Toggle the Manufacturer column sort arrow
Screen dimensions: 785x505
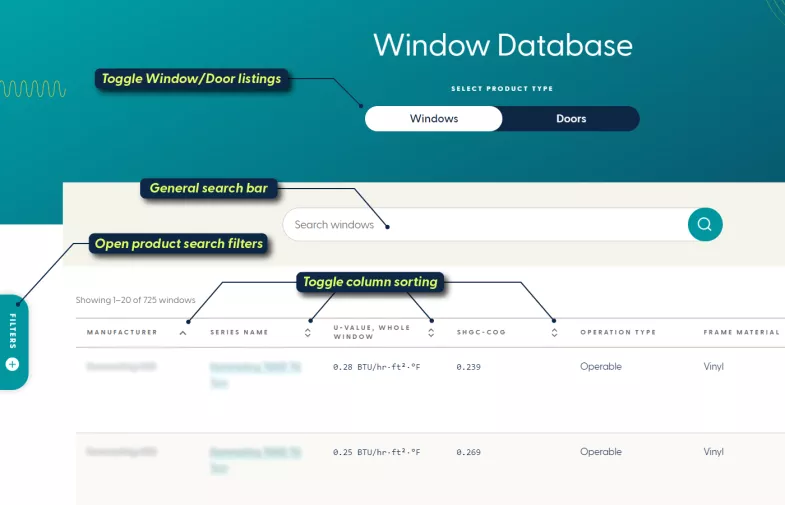(182, 333)
